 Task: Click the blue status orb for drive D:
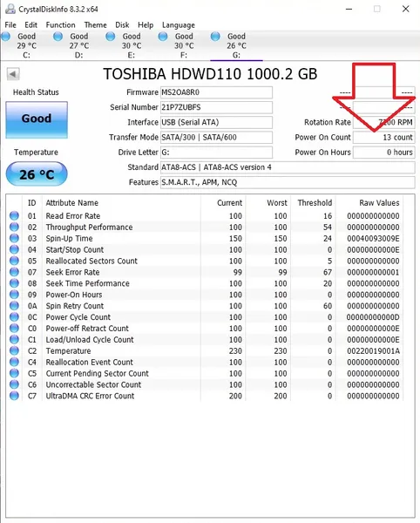coord(58,37)
